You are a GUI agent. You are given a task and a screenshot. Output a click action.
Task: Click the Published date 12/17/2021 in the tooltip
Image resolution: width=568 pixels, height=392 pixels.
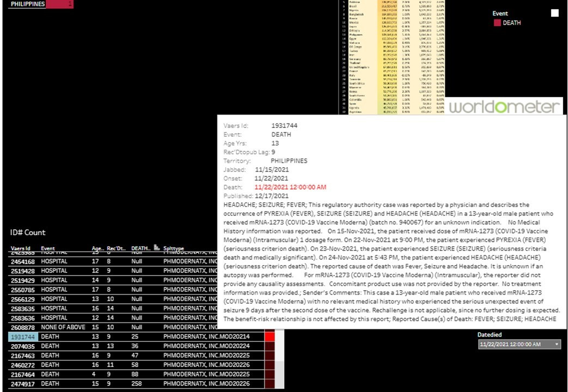pos(271,196)
